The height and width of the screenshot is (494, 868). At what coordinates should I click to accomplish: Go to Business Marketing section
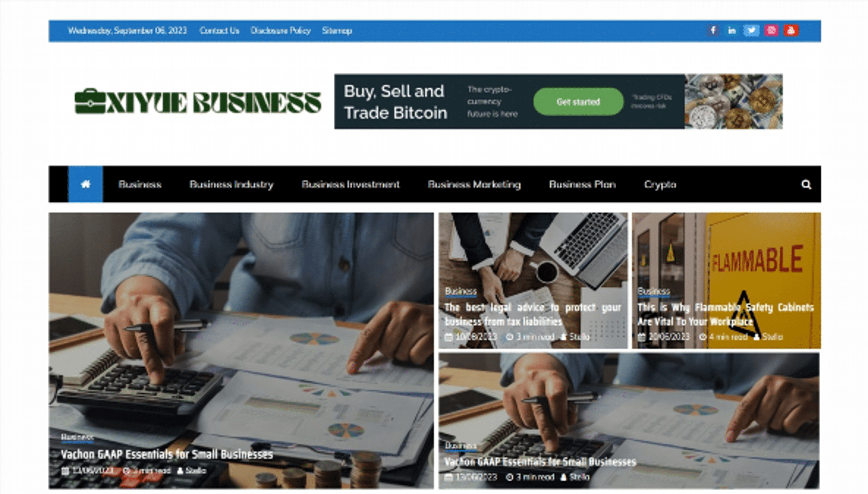click(474, 184)
